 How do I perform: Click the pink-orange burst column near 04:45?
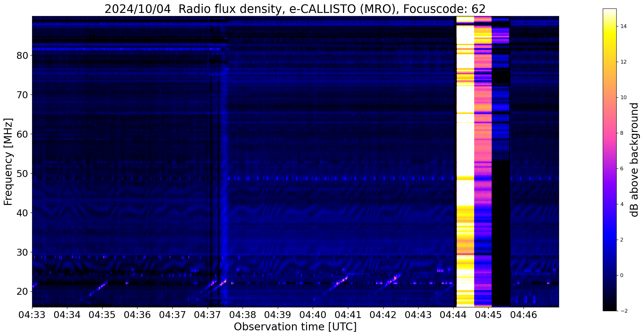483,162
